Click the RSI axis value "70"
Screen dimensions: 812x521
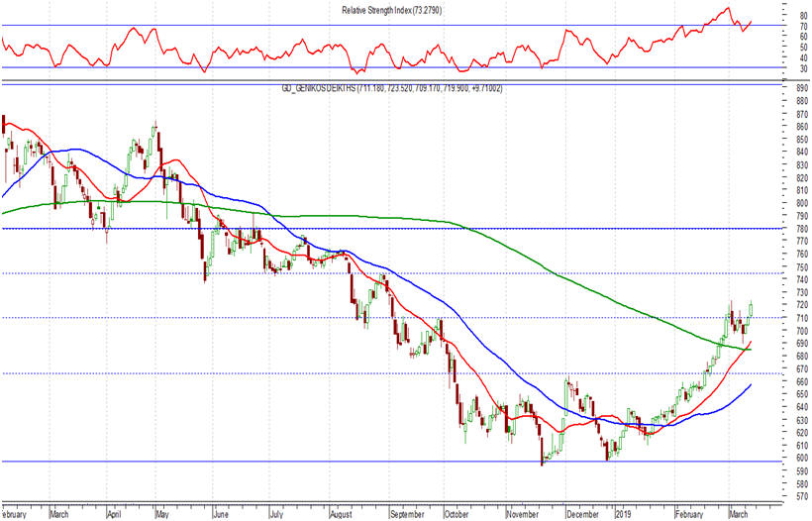coord(803,27)
